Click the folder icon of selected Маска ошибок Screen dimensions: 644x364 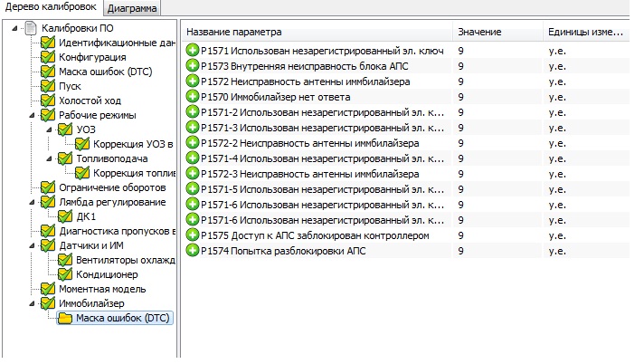tap(65, 318)
